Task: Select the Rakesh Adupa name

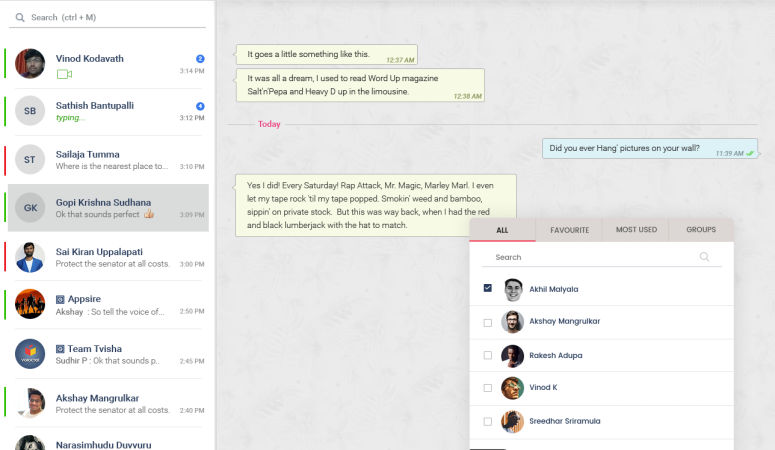Action: click(556, 356)
